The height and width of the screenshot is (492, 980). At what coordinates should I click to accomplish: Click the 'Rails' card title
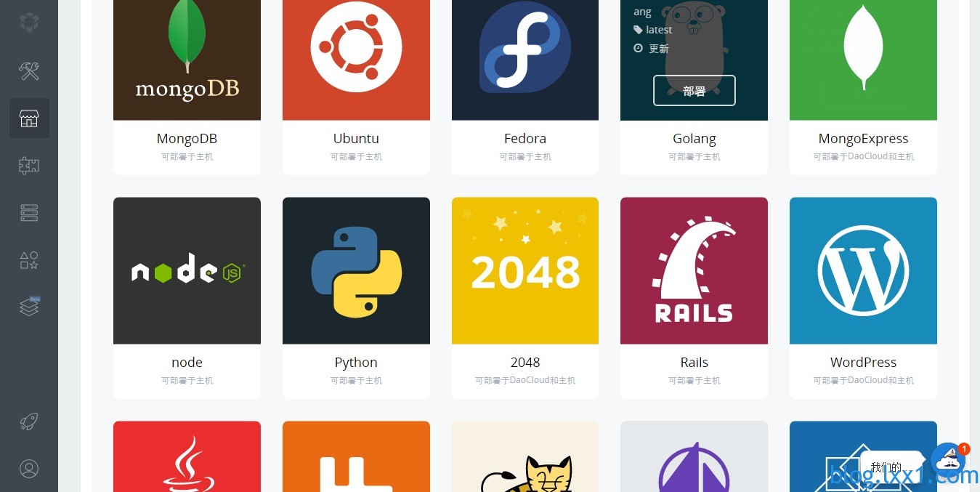(694, 363)
